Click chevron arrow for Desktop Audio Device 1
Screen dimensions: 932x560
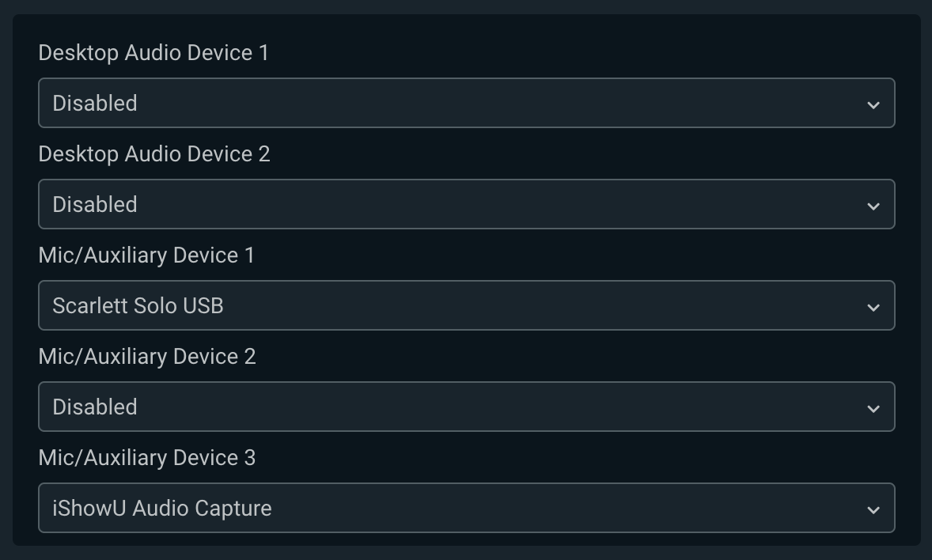point(873,105)
